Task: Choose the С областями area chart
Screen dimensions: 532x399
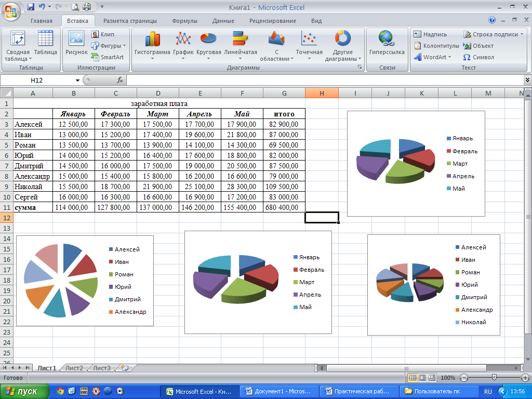Action: 276,46
